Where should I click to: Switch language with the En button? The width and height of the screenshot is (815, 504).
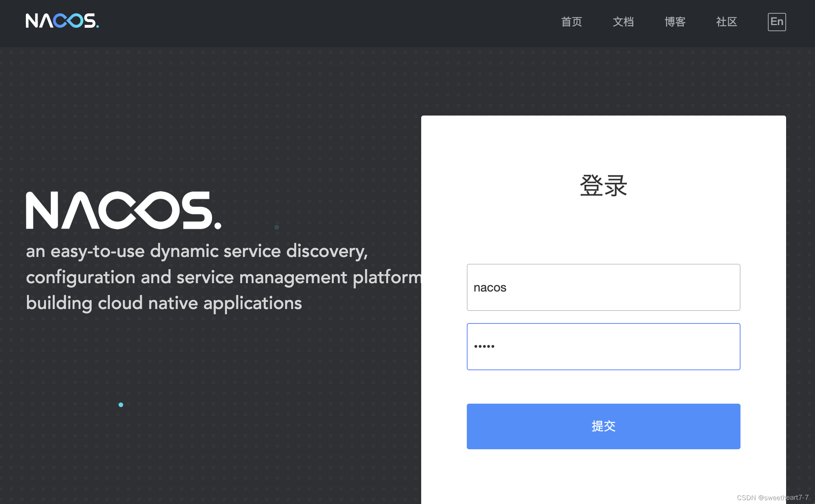(777, 22)
